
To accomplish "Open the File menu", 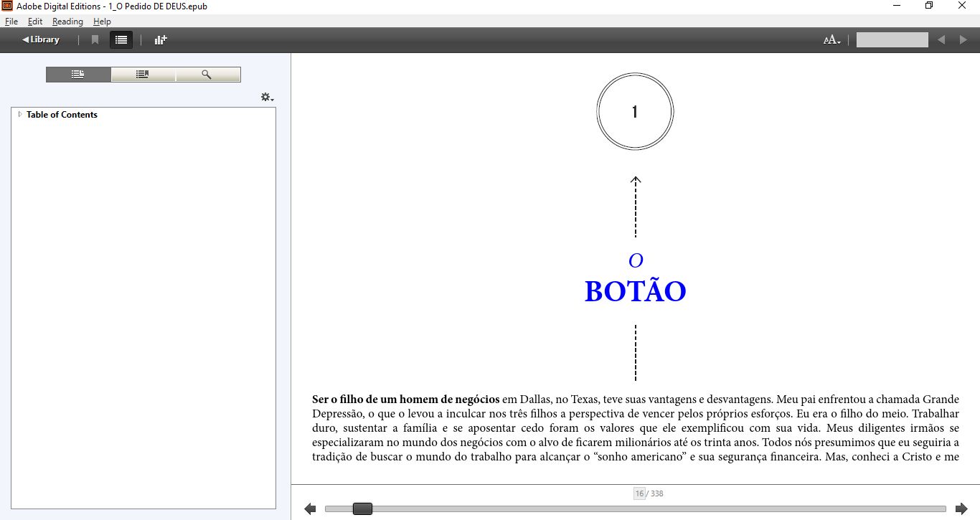I will (x=11, y=22).
